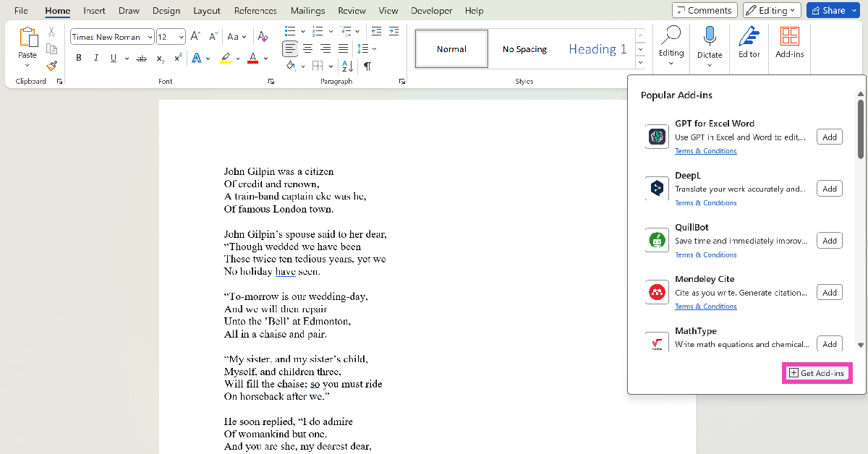Switch to the Mailings ribbon tab
This screenshot has width=868, height=454.
307,10
